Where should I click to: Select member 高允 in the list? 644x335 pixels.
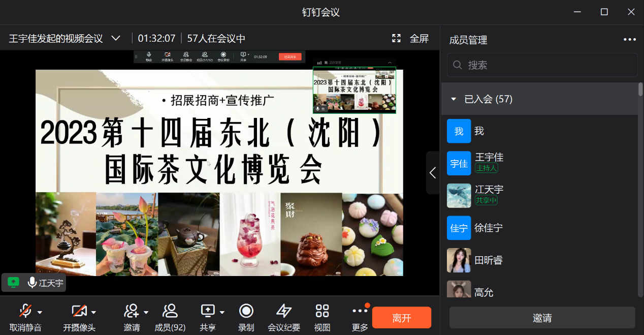coord(539,289)
